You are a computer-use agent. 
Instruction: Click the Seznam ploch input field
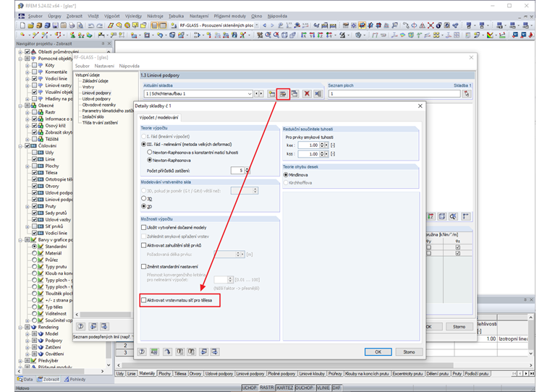click(394, 93)
